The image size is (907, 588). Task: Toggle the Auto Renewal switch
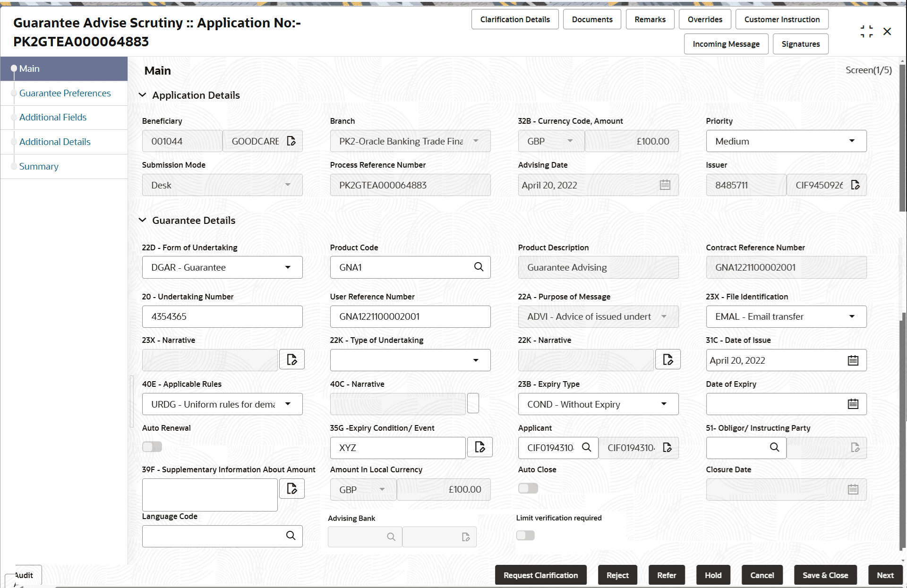point(152,446)
